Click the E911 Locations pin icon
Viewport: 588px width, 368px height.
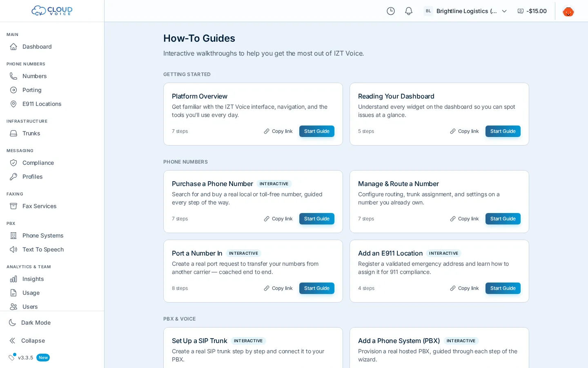tap(13, 104)
